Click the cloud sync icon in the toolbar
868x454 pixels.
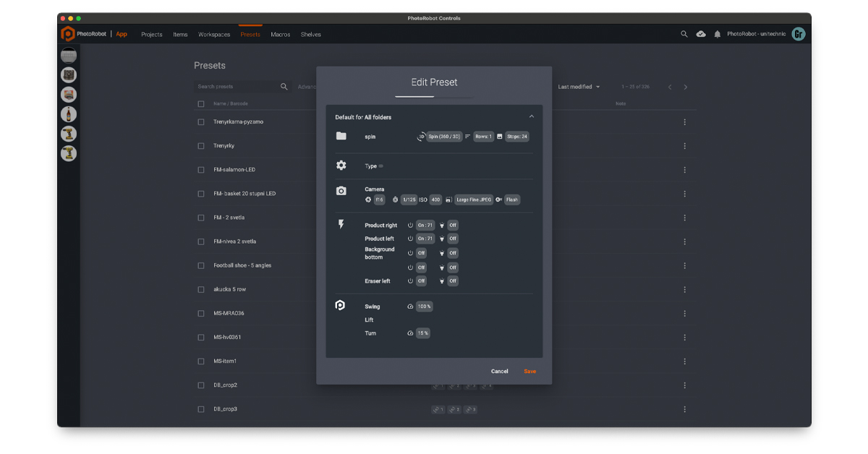pyautogui.click(x=701, y=33)
